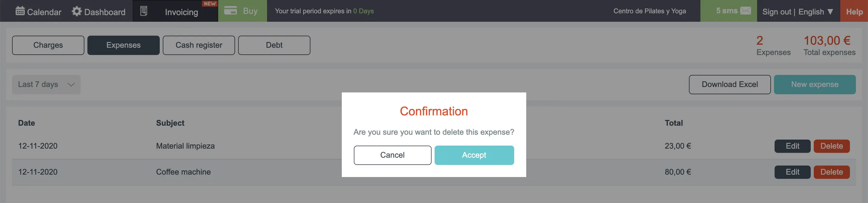868x203 pixels.
Task: Select the Expenses tab
Action: coord(123,45)
